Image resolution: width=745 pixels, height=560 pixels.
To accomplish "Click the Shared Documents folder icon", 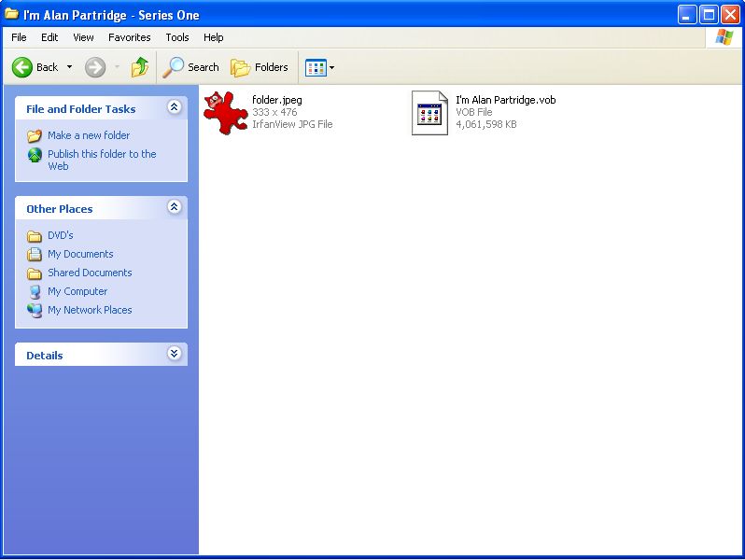I will pyautogui.click(x=35, y=273).
